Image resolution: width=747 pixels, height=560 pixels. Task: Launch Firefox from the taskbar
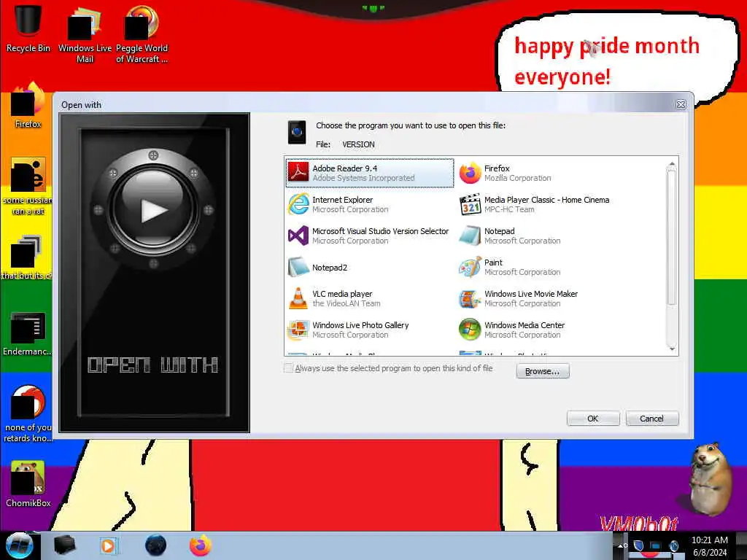(x=201, y=545)
